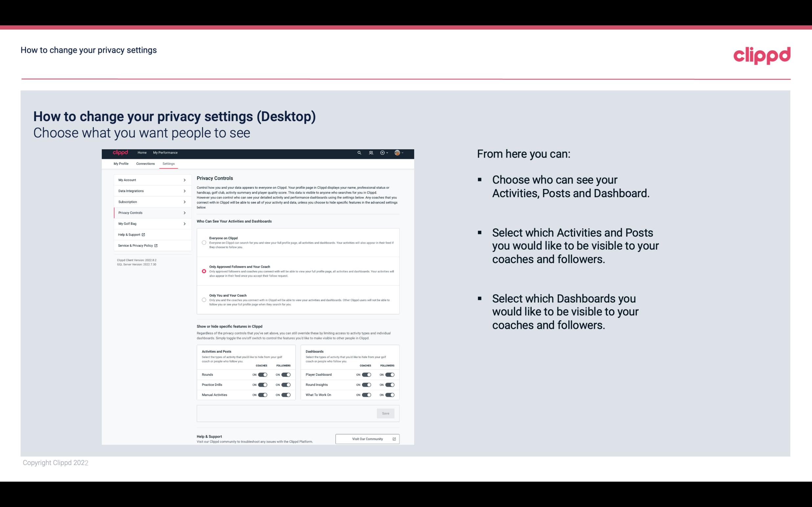The image size is (812, 507).
Task: Click the Save button
Action: (386, 413)
